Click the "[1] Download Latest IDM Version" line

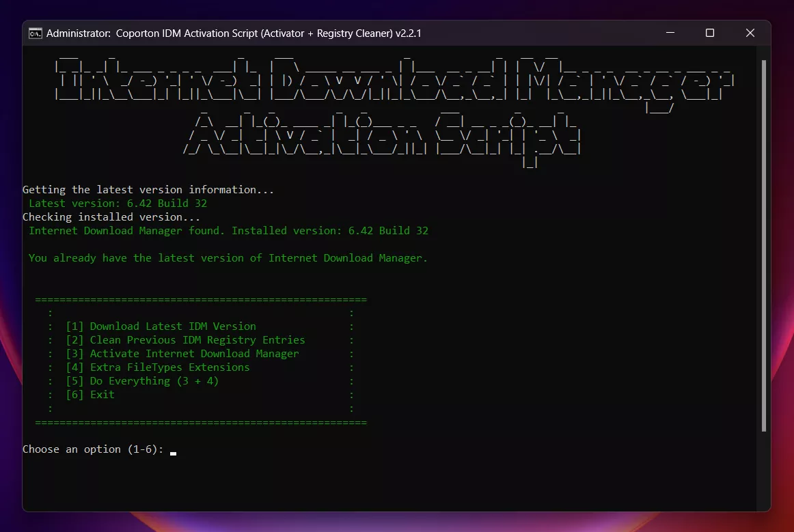pyautogui.click(x=161, y=326)
